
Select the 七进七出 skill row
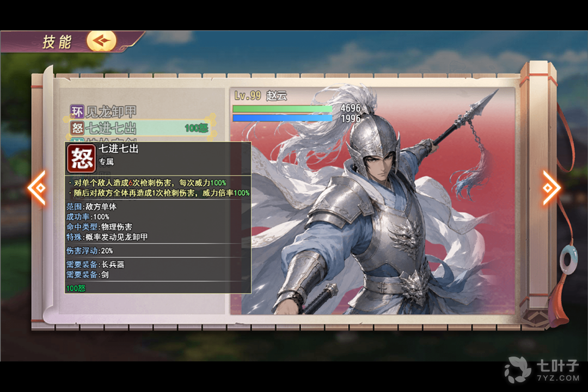point(139,128)
